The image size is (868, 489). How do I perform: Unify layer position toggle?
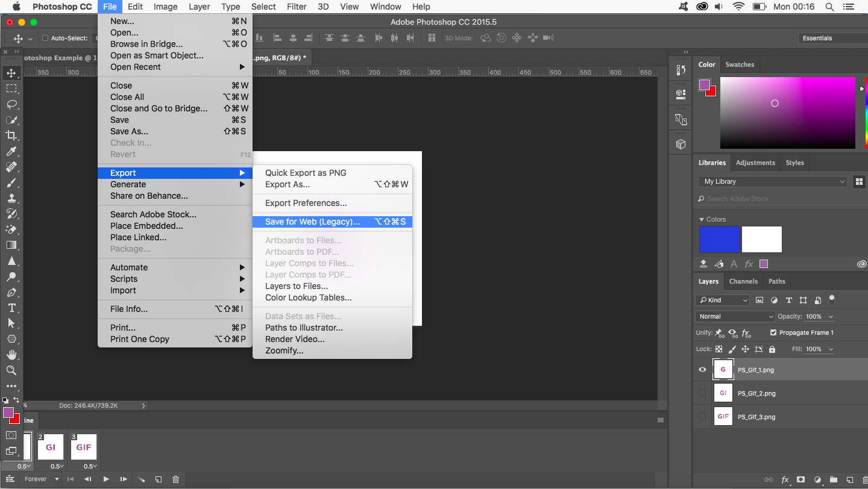(719, 332)
